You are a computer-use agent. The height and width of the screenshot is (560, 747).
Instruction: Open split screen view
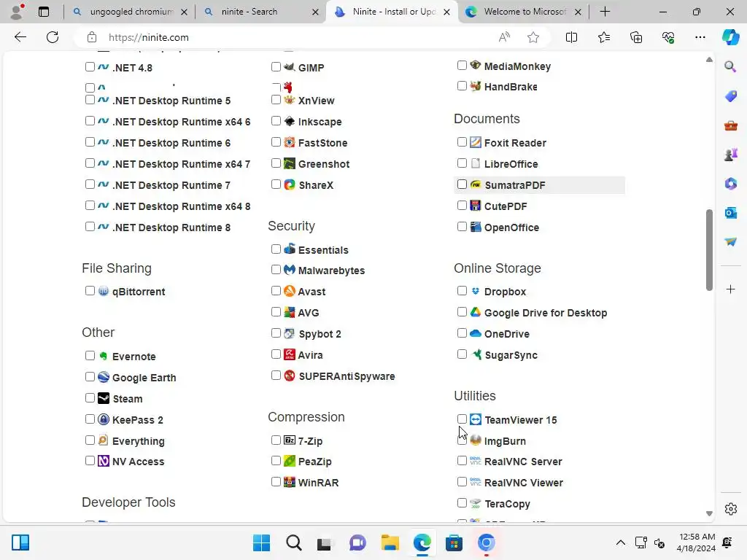571,37
